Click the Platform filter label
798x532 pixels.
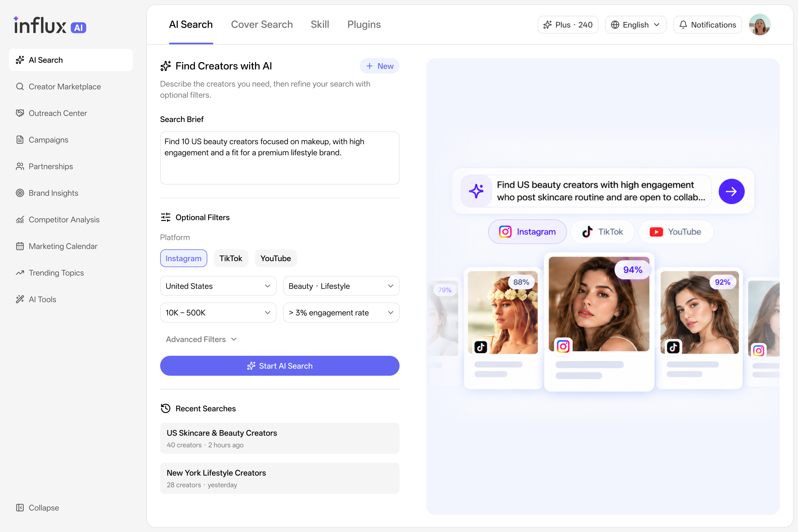pyautogui.click(x=175, y=237)
